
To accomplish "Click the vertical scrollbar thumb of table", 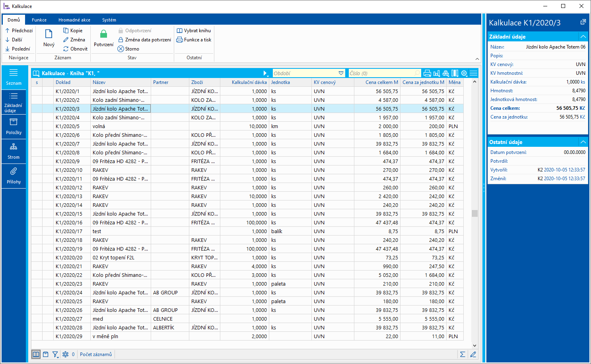I will tap(474, 213).
